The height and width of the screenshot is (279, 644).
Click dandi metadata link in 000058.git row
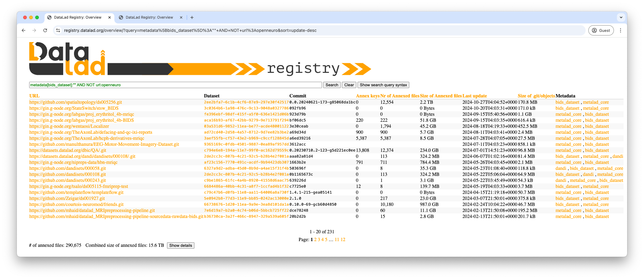[x=561, y=168]
